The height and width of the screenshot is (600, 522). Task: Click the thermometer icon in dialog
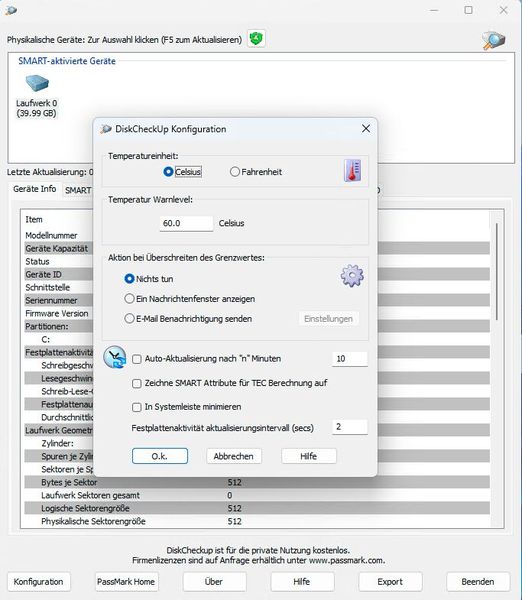coord(352,171)
